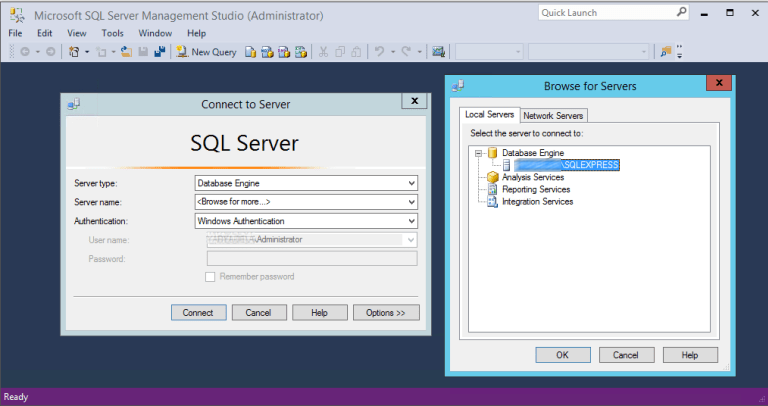Open the New Project dropdown arrow
The image size is (768, 406).
(x=87, y=51)
